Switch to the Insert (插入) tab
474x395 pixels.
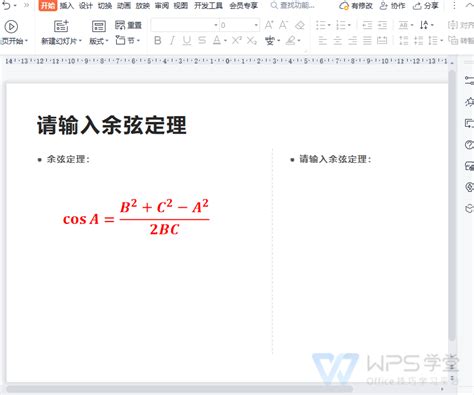pos(67,6)
